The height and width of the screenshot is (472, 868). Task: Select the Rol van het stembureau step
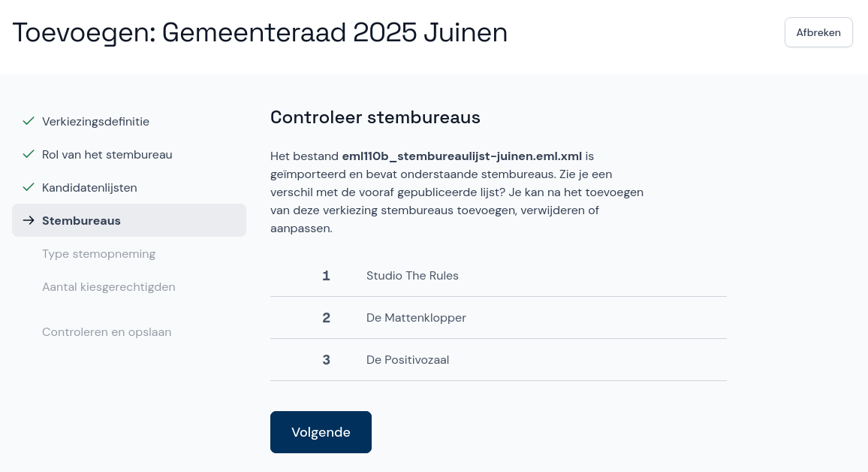(x=107, y=154)
